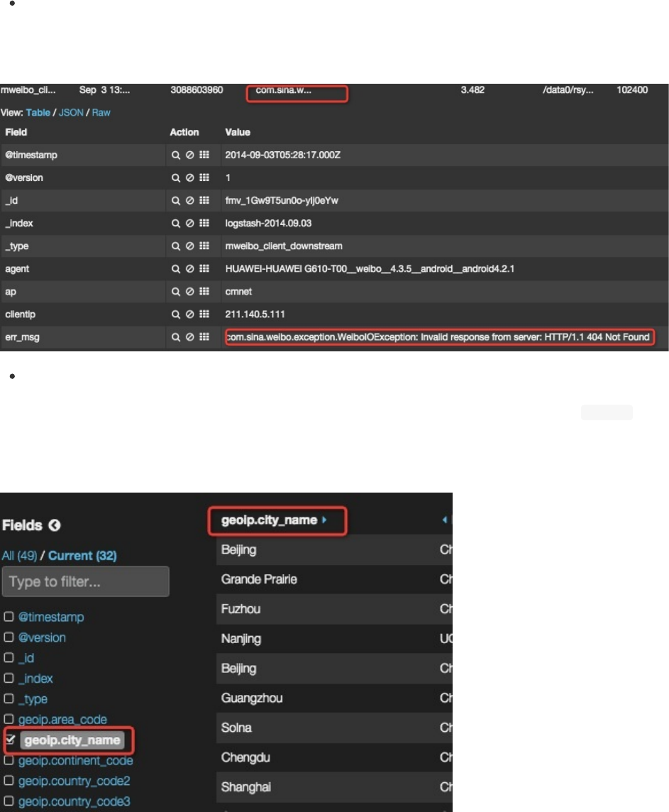This screenshot has height=812, width=669.
Task: Click exclude icon in _index row
Action: (x=190, y=223)
